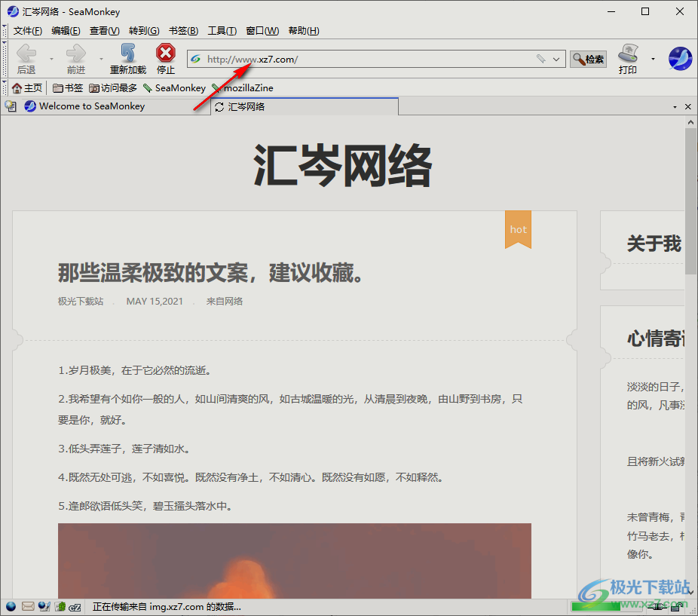698x616 pixels.
Task: Click the orange hot ribbon badge
Action: 518,229
